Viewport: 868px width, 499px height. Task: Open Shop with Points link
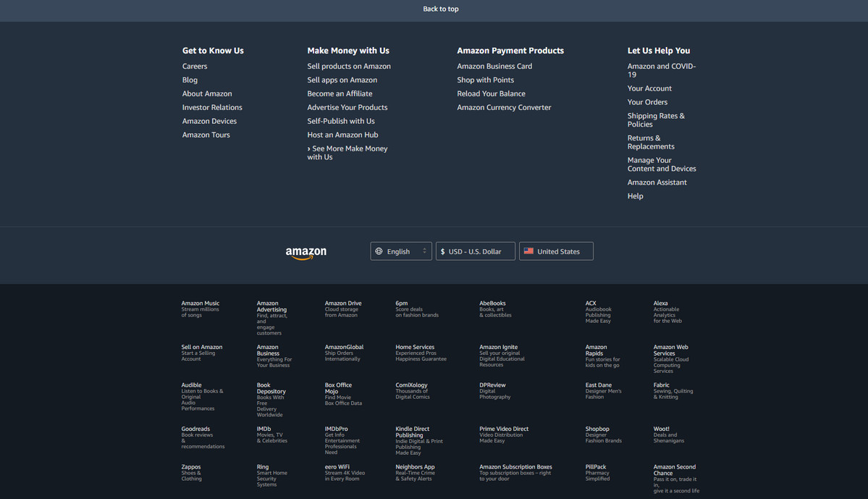(x=486, y=80)
